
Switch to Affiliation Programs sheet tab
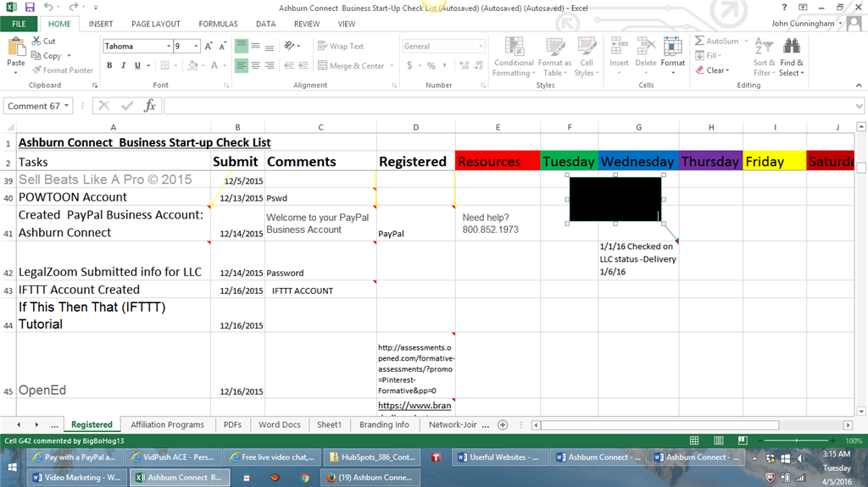(167, 425)
